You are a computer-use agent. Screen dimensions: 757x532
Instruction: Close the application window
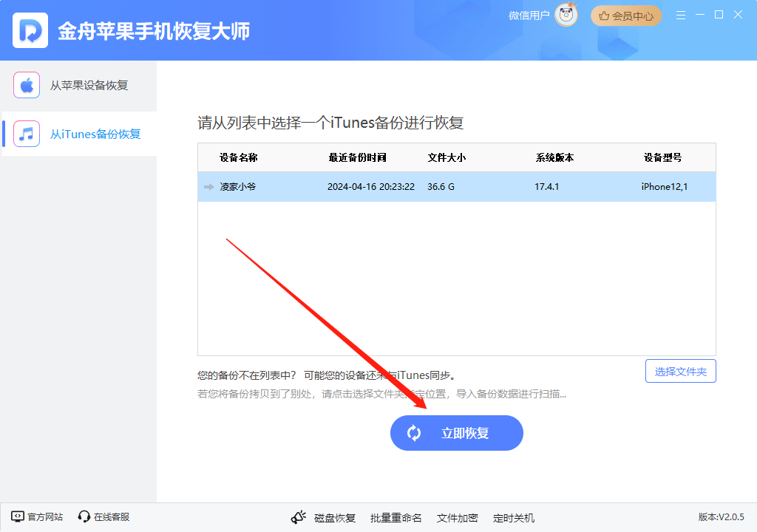tap(738, 15)
